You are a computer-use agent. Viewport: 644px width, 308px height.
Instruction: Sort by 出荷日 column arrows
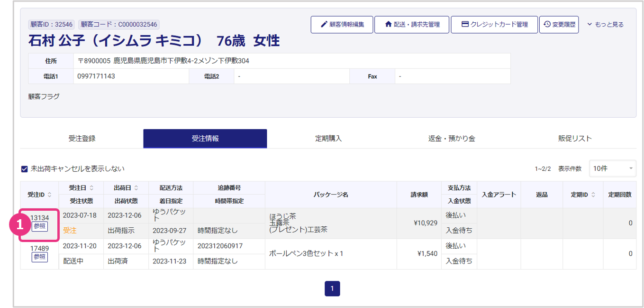coord(137,188)
